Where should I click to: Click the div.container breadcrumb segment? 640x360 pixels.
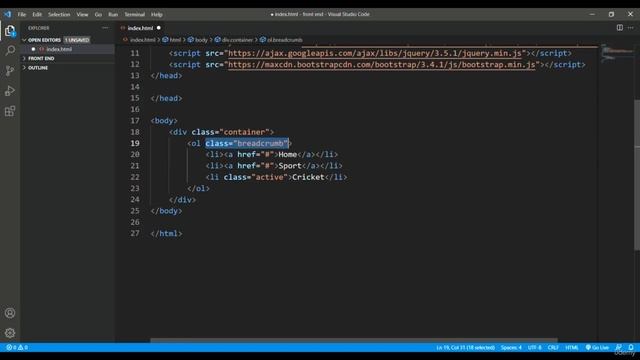238,40
